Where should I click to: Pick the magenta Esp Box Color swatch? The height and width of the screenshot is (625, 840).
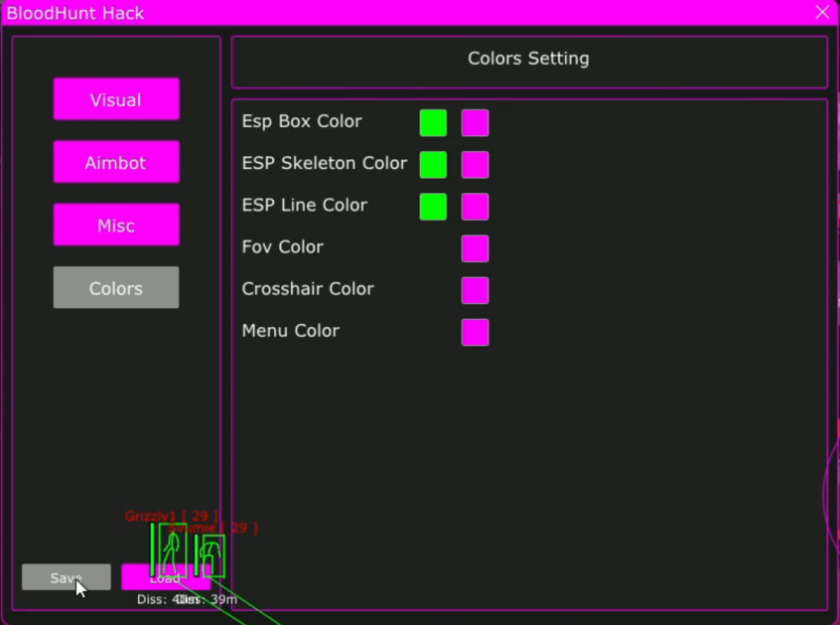[476, 123]
